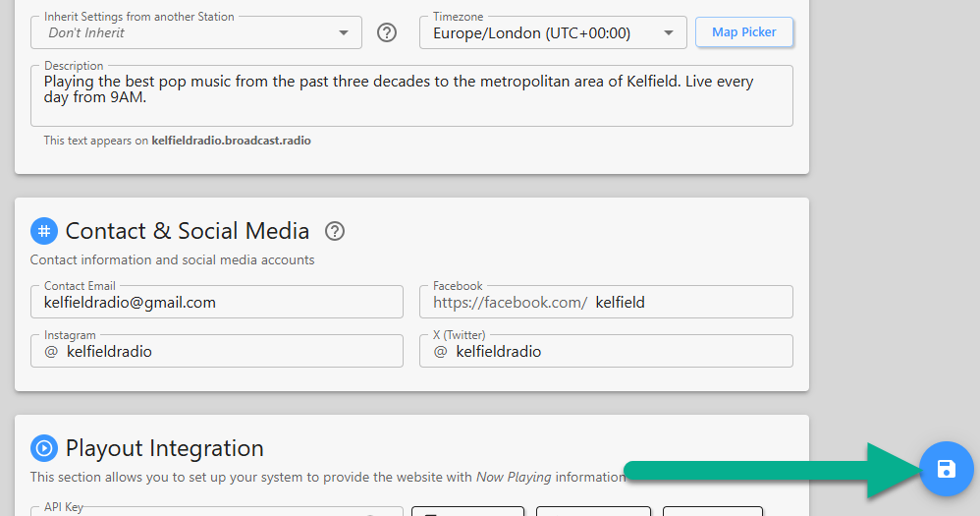
Task: Click the blue floating save disk button
Action: pos(947,469)
